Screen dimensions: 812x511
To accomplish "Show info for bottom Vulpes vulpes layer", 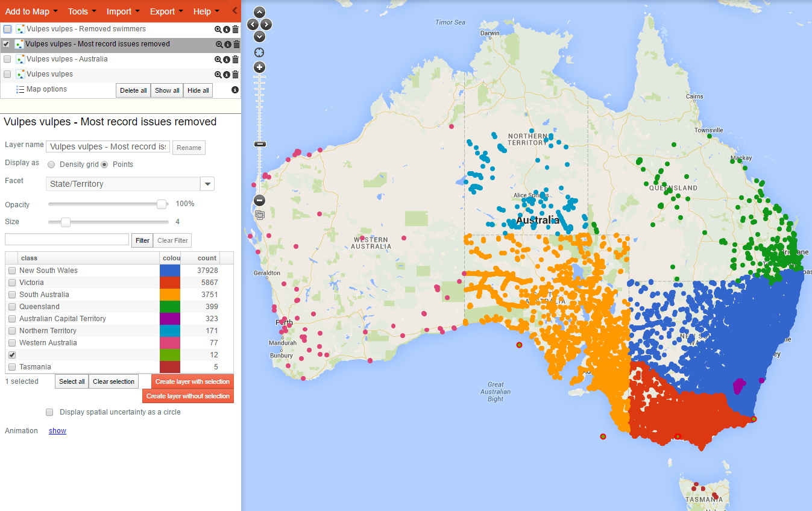I will pos(227,75).
